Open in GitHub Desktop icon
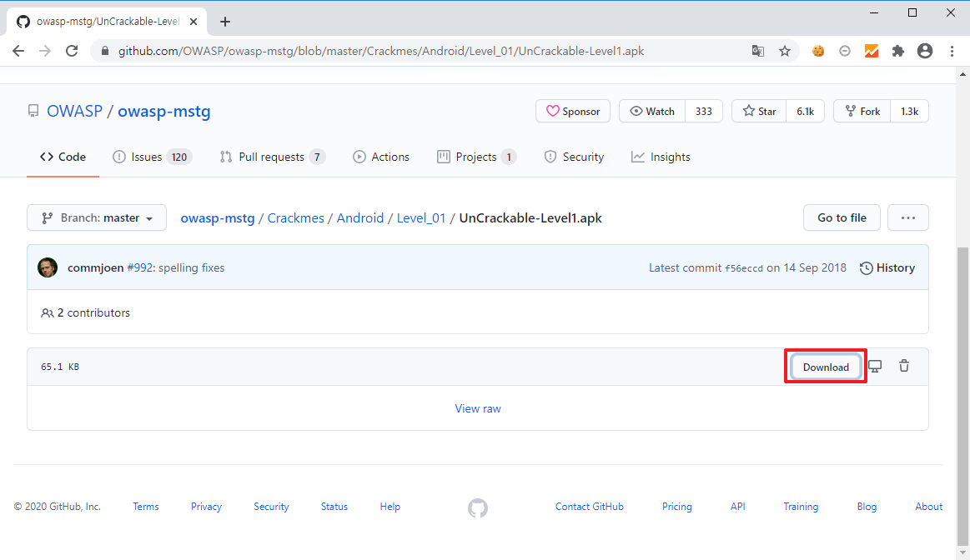This screenshot has height=560, width=970. 875,367
